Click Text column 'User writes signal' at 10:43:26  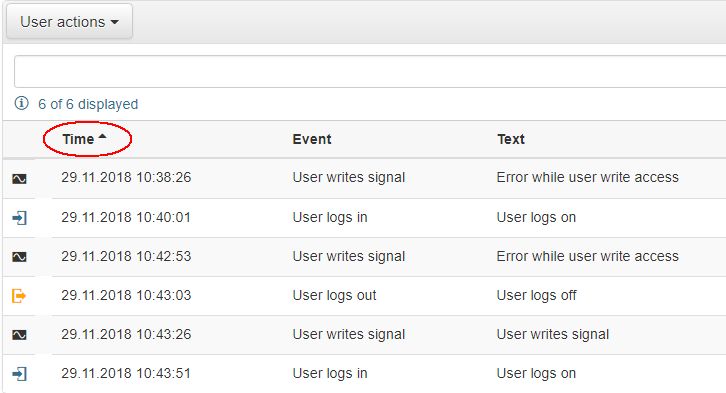click(552, 334)
